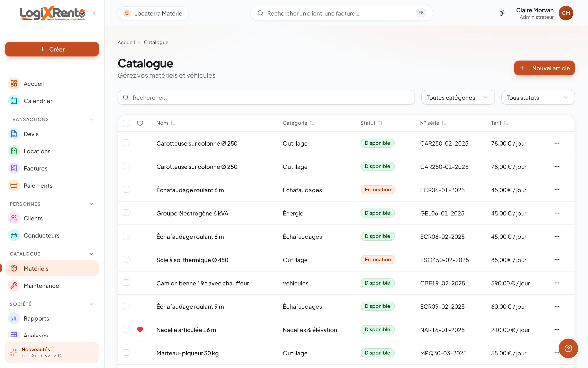Check the ECR06-02-2025 Échafaudage row checkbox

coord(126,236)
